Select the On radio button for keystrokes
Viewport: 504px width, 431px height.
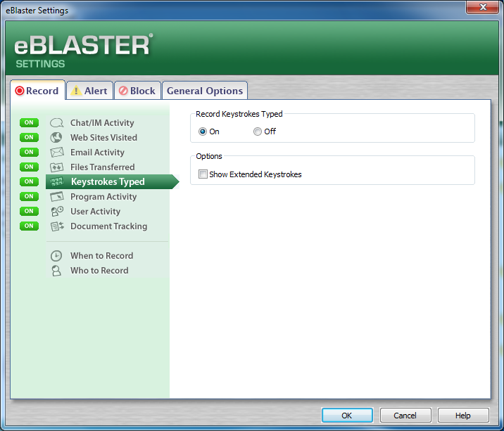(203, 131)
